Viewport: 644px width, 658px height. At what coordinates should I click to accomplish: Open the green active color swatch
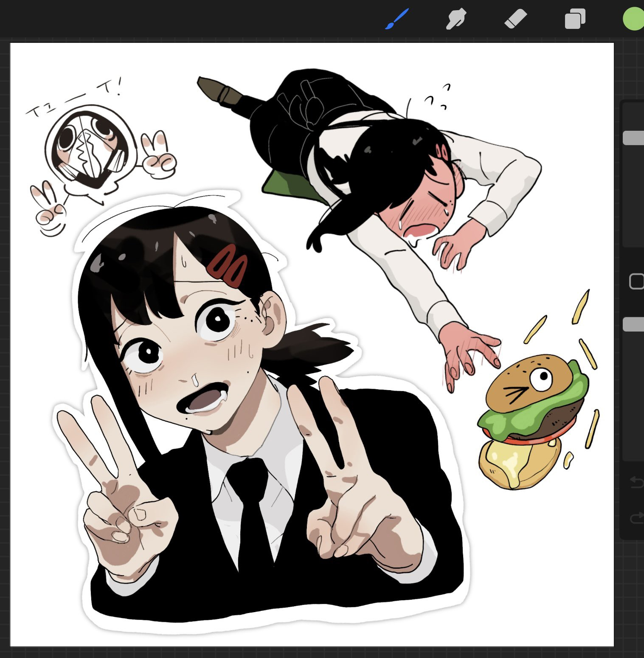click(x=633, y=19)
